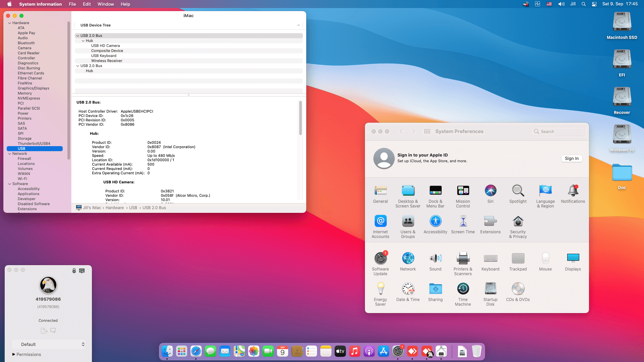
Task: Open Notifications preferences pane
Action: [x=573, y=194]
